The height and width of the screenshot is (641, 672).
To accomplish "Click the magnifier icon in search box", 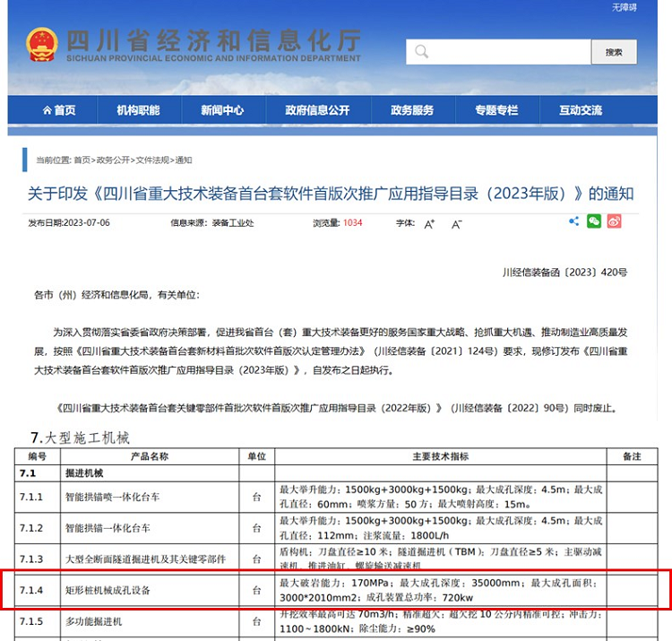I will (421, 52).
